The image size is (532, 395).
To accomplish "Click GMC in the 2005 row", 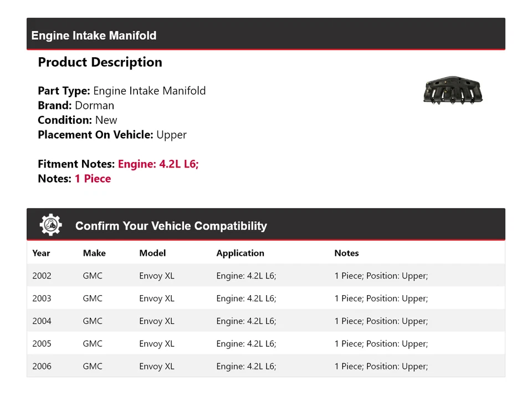I will (x=93, y=344).
